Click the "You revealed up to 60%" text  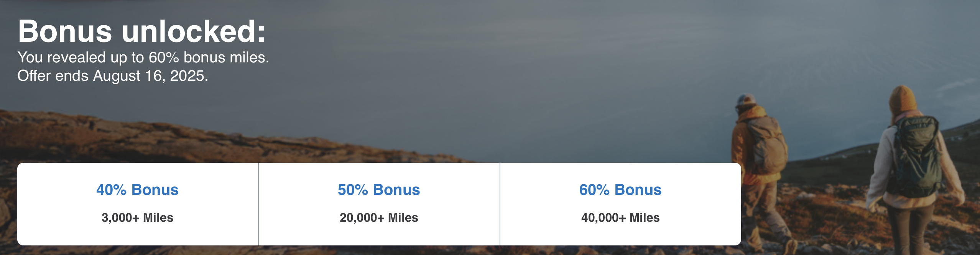click(143, 57)
